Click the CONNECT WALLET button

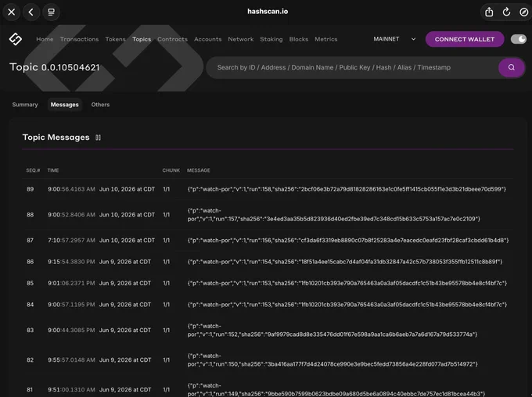click(x=465, y=39)
